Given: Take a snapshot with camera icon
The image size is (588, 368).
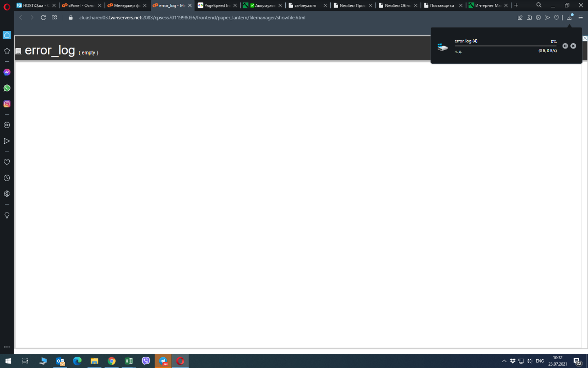Looking at the screenshot, I should click(x=529, y=17).
